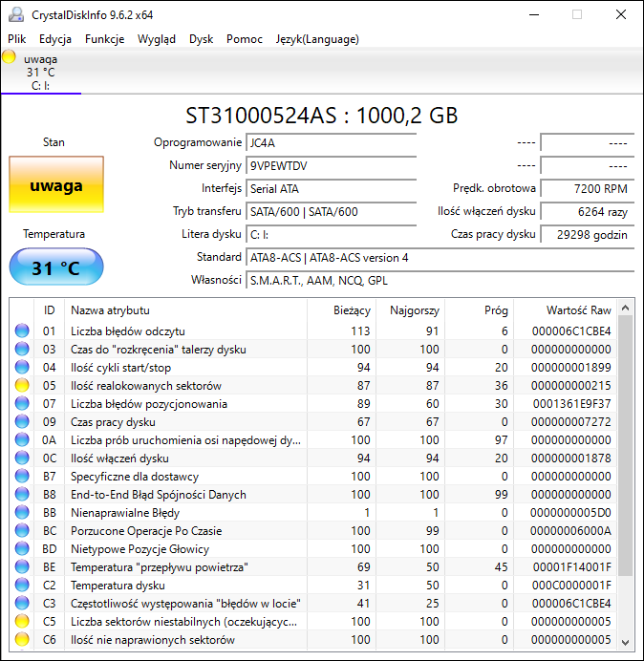Image resolution: width=644 pixels, height=661 pixels.
Task: Click the SATA/600 transfer mode field
Action: pyautogui.click(x=331, y=211)
